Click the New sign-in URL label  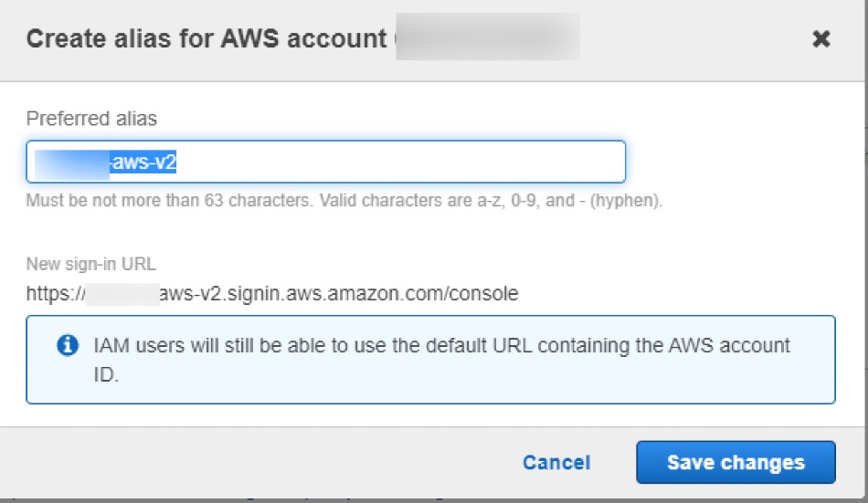[90, 264]
